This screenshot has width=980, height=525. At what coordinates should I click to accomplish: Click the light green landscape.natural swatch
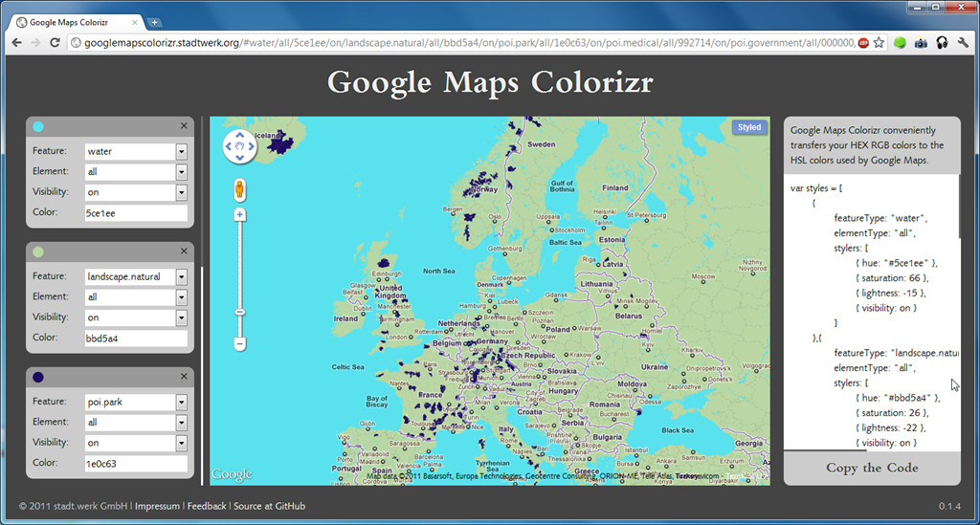click(38, 252)
